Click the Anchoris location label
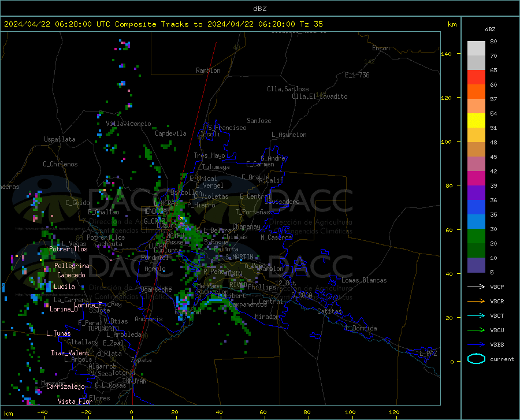 [148, 319]
